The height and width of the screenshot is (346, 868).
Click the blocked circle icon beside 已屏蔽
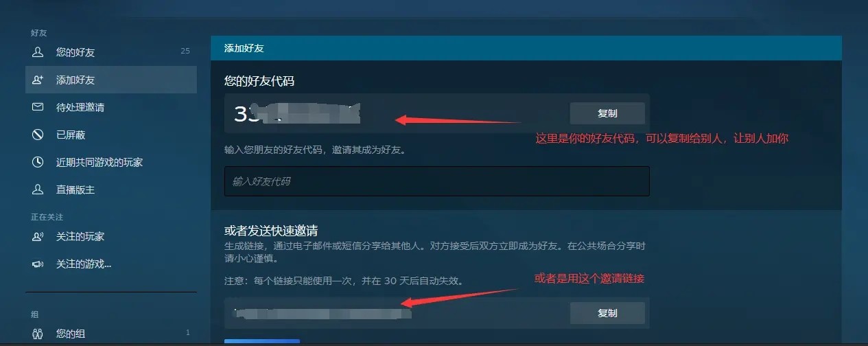[x=38, y=135]
